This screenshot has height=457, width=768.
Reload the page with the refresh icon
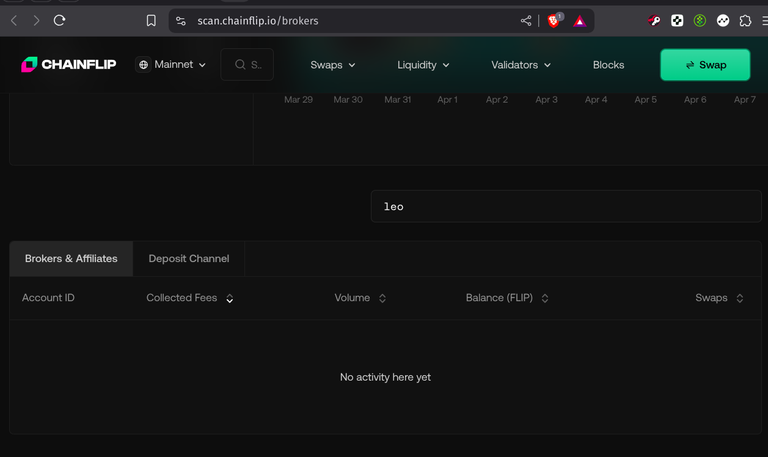click(x=59, y=21)
